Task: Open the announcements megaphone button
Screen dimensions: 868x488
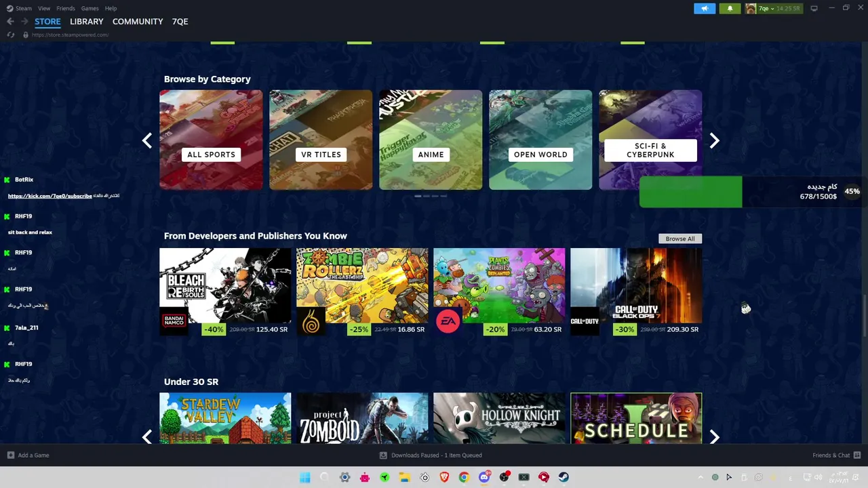Action: coord(705,8)
